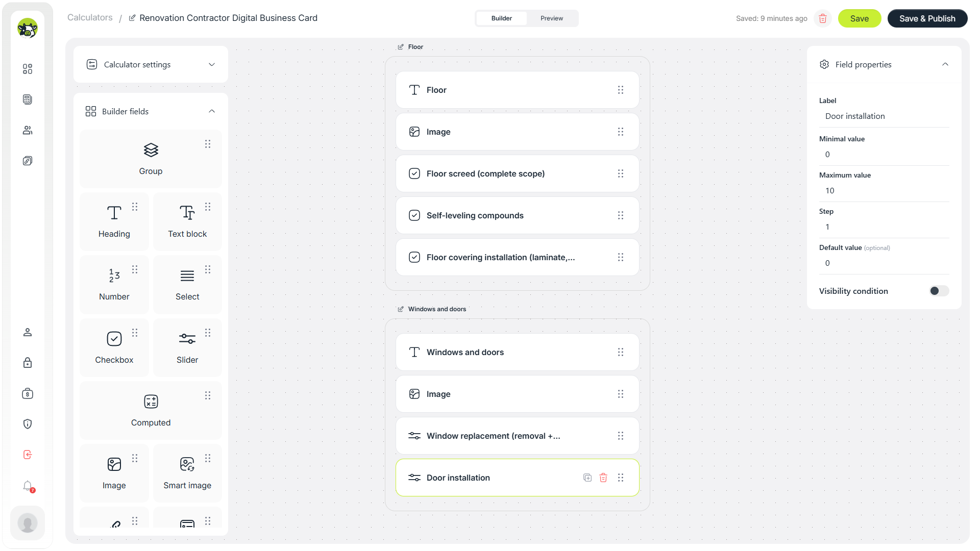
Task: Edit the Windows and doors group name pencil
Action: click(401, 309)
